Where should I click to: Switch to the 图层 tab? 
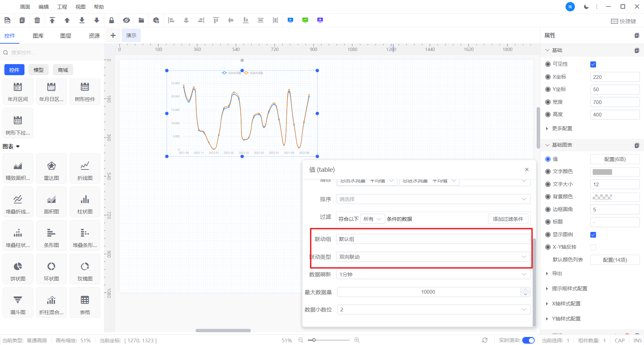coord(66,36)
